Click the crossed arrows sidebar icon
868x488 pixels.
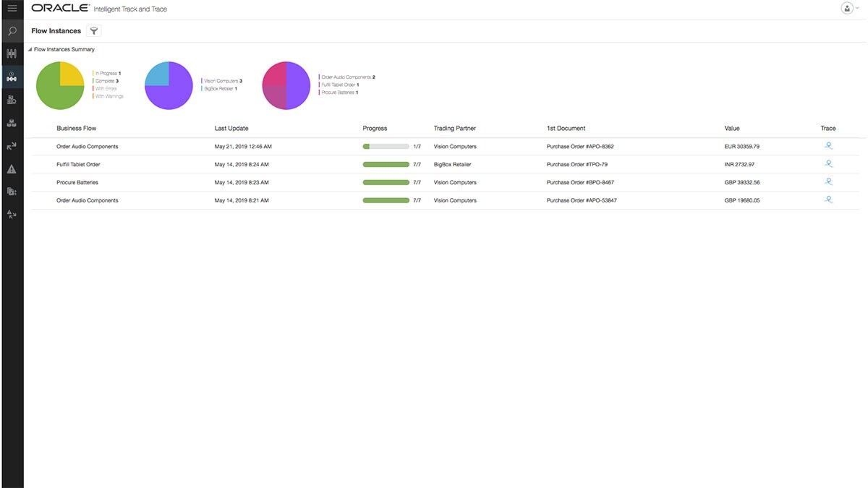12,146
